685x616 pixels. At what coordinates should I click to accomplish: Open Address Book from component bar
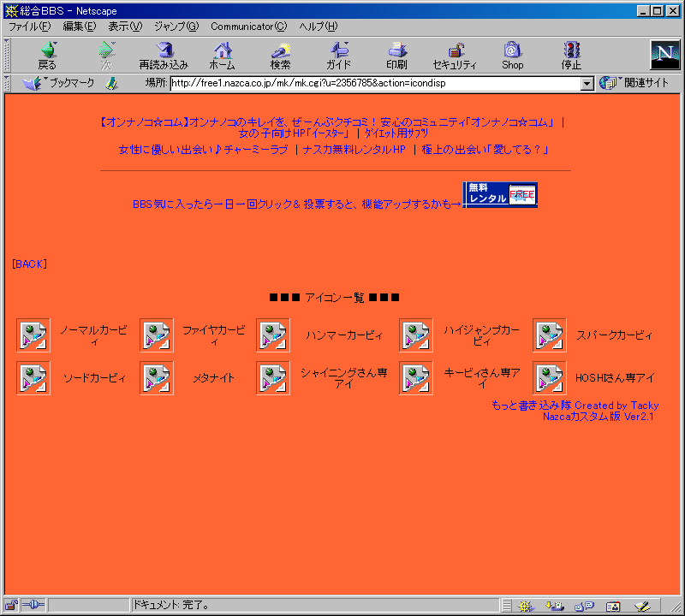tap(613, 606)
